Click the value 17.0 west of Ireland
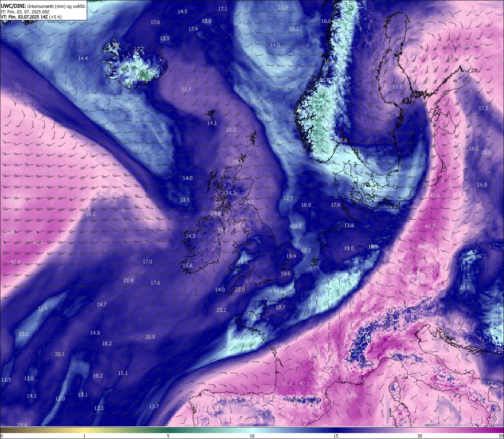The image size is (504, 439). point(147,261)
